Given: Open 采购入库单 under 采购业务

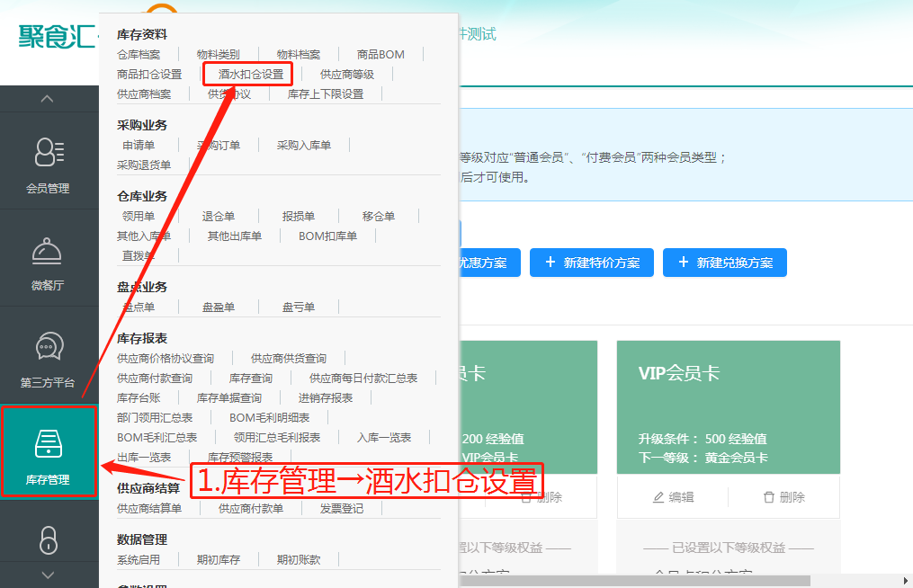Looking at the screenshot, I should point(304,146).
